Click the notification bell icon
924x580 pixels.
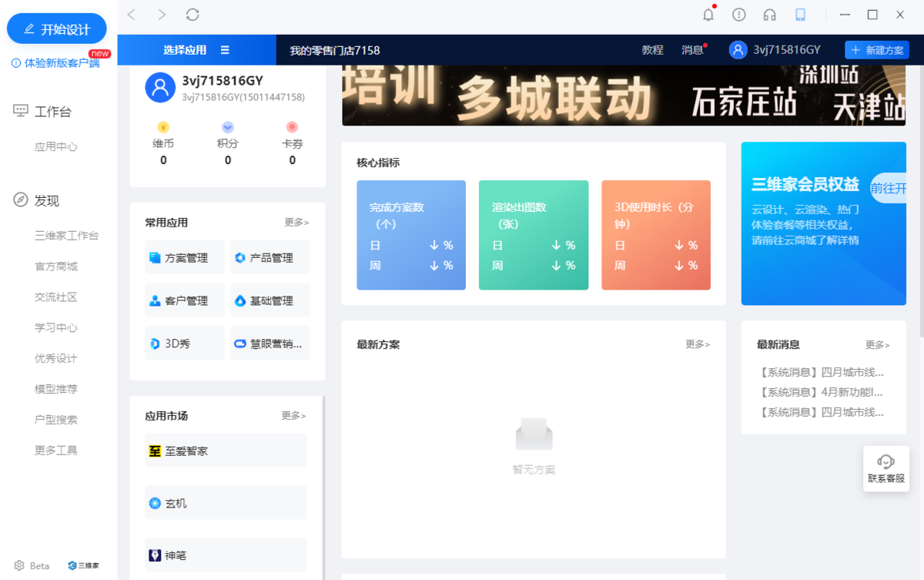[x=709, y=14]
